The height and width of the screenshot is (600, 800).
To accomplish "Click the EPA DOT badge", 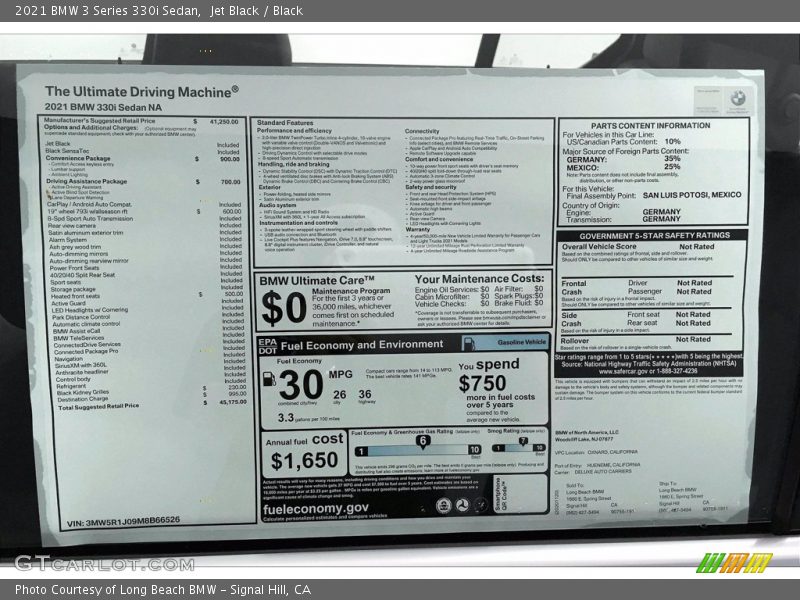I will point(266,346).
